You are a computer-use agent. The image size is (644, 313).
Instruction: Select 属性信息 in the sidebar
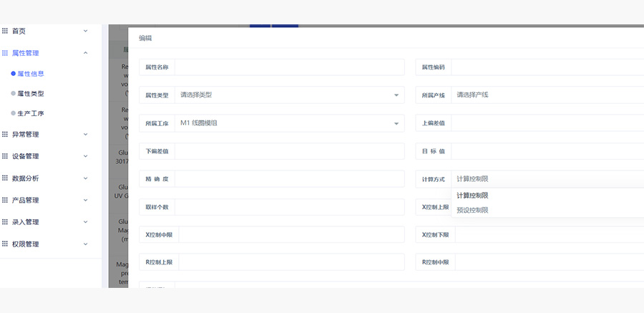coord(31,73)
